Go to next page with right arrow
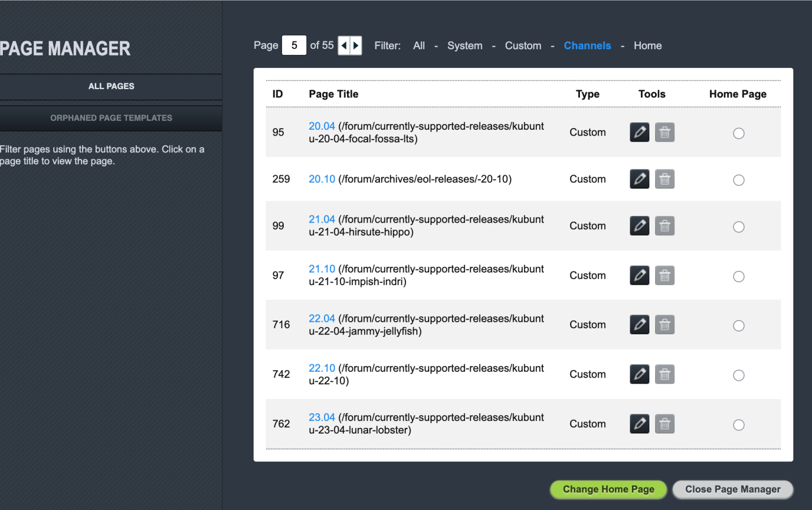 (x=356, y=45)
